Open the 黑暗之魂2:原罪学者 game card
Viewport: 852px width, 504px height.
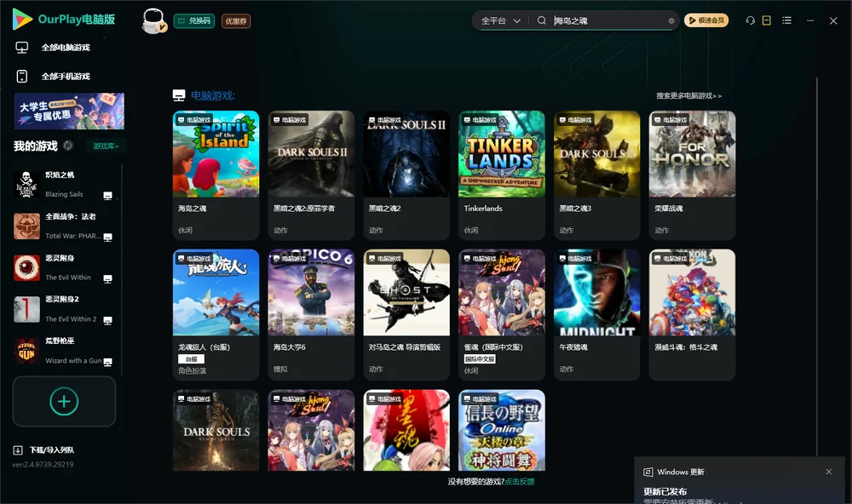point(311,175)
